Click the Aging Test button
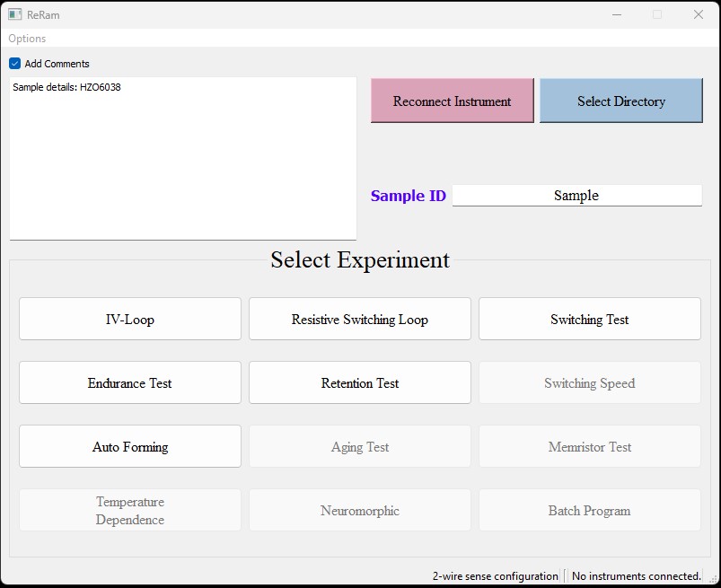This screenshot has width=721, height=588. (x=360, y=446)
